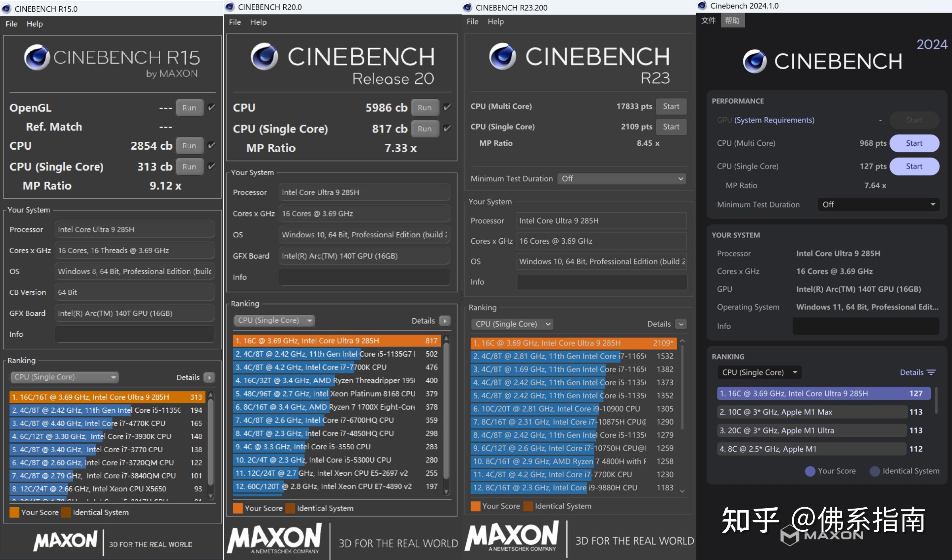Click the scroll-down arrow of R20 ranking list
The height and width of the screenshot is (560, 952).
tap(446, 491)
